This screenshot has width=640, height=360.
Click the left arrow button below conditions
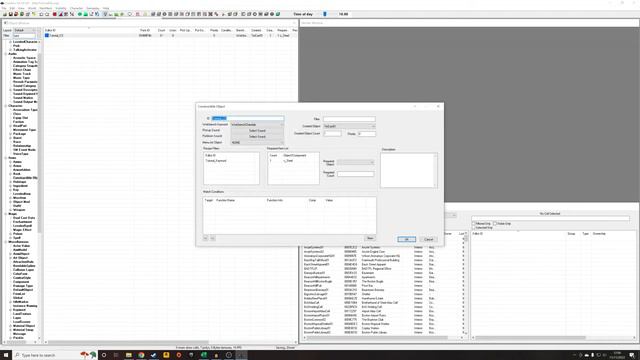(205, 238)
